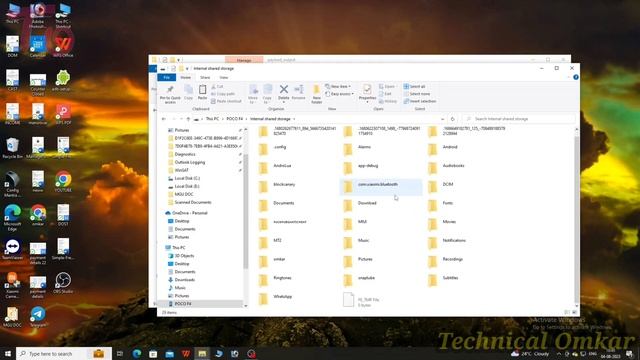640x360 pixels.
Task: Open Windows Start menu
Action: click(7, 353)
